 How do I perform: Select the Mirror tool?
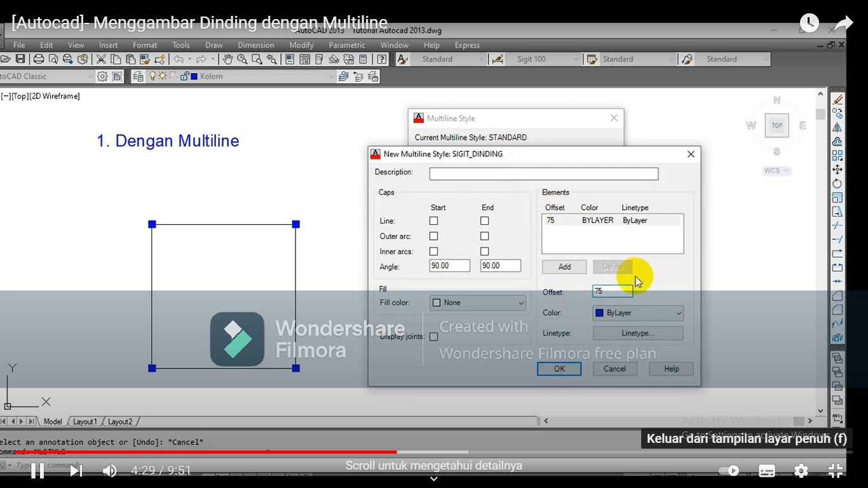click(x=837, y=128)
